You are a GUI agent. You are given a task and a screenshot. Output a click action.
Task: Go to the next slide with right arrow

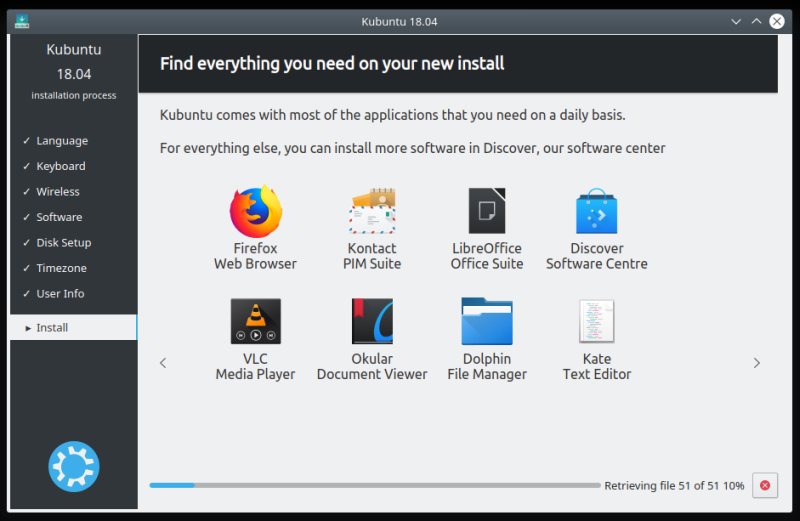[756, 363]
